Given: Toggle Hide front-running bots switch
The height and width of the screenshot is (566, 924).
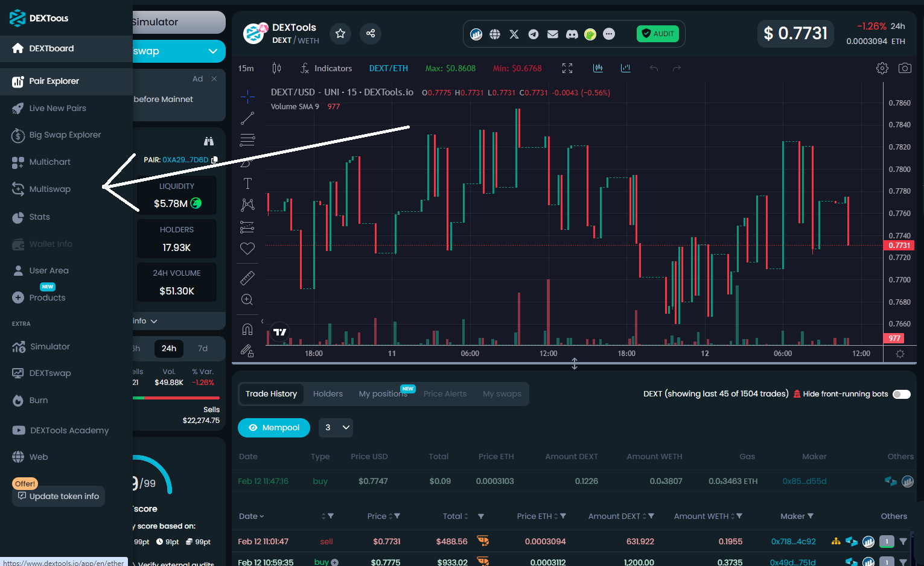Looking at the screenshot, I should [x=902, y=395].
